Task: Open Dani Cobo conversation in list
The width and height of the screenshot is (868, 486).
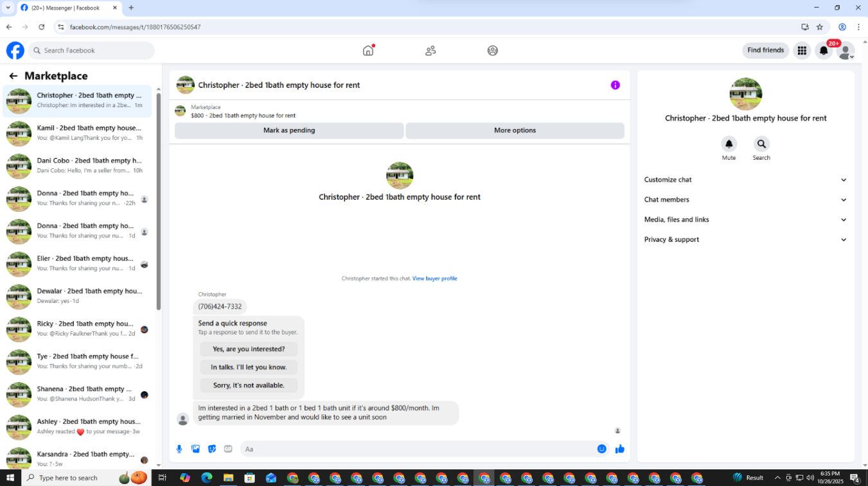Action: coord(78,166)
